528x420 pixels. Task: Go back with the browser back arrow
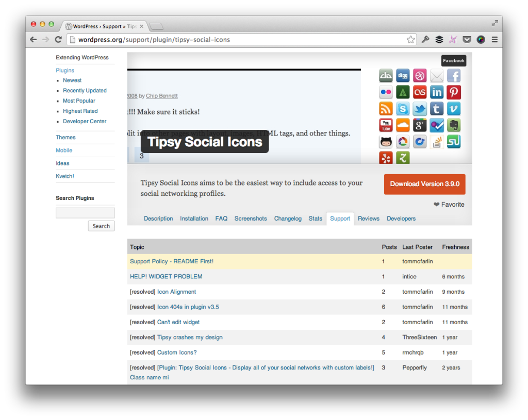34,39
